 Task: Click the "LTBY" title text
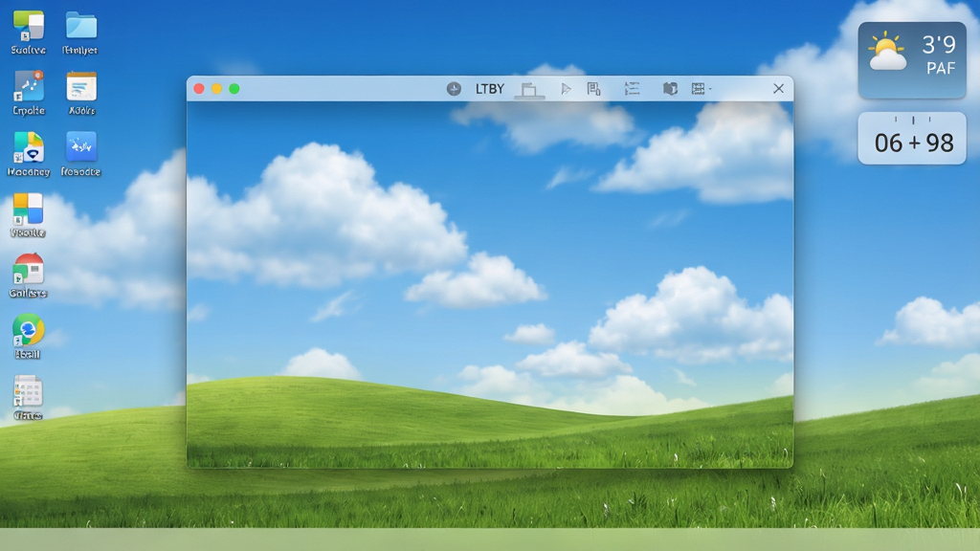click(489, 89)
